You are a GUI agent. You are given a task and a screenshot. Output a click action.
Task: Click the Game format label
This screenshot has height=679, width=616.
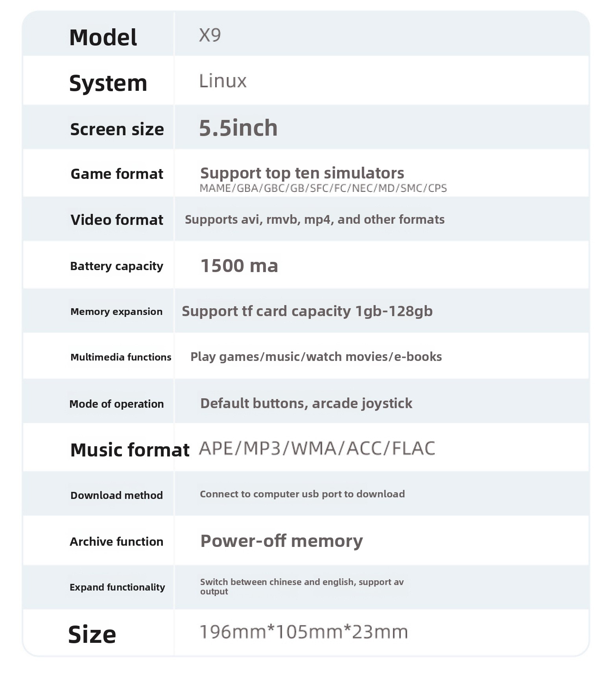[x=117, y=174]
